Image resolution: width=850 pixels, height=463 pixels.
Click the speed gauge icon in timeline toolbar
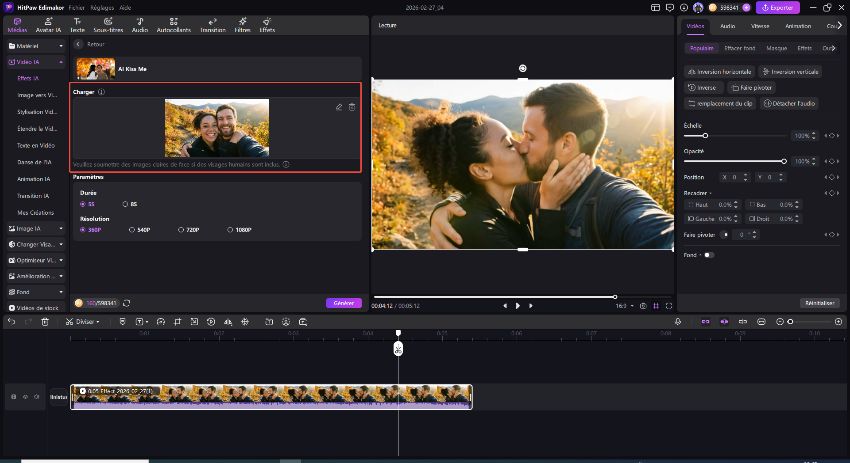point(160,322)
